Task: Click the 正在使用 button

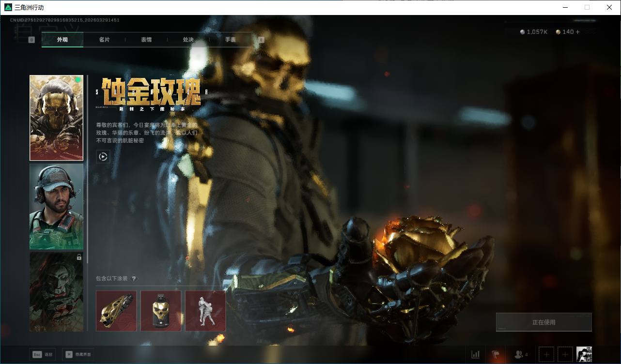Action: coord(544,322)
